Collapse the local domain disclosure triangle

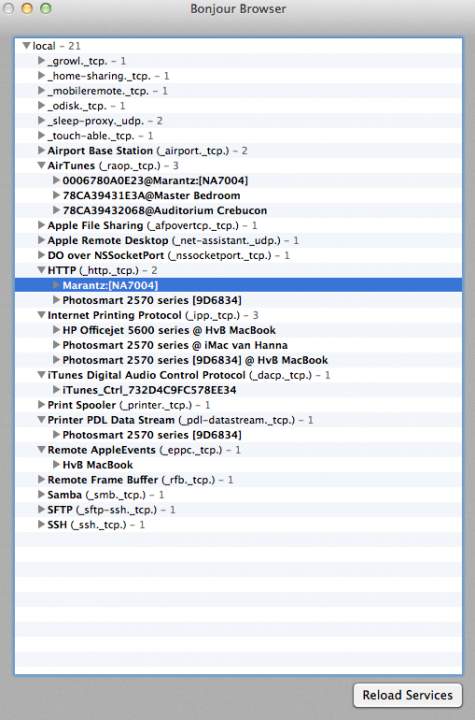pyautogui.click(x=27, y=45)
